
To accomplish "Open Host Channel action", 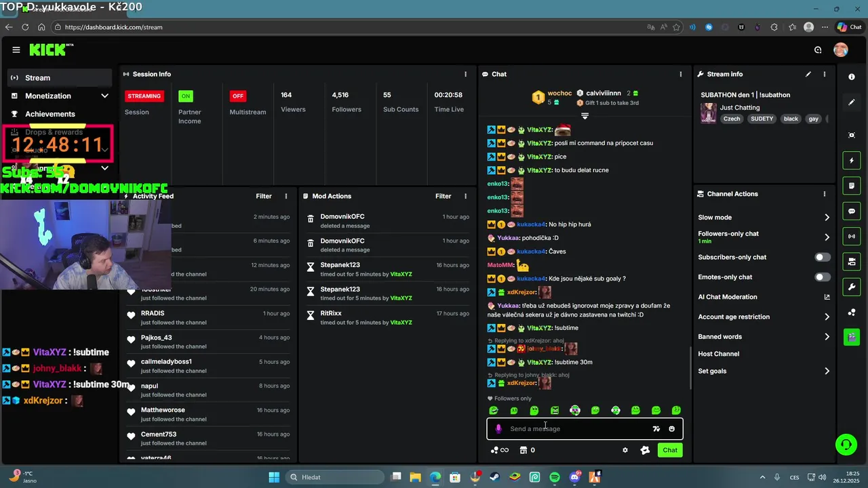I will pos(719,354).
